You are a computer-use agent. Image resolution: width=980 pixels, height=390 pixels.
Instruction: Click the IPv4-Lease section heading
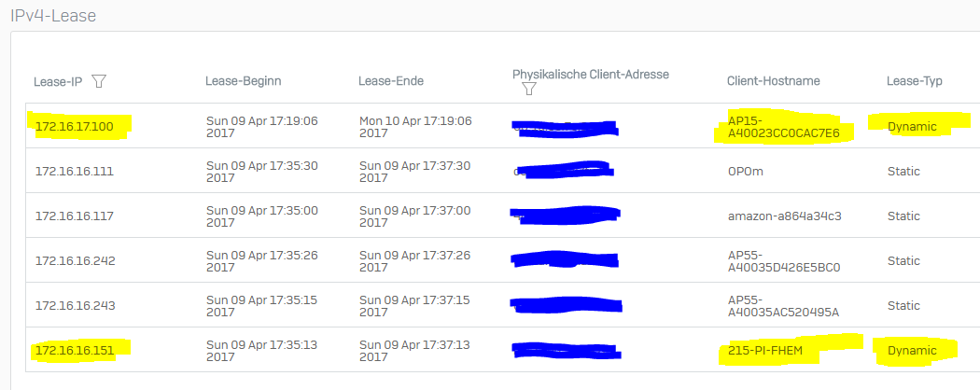[53, 16]
